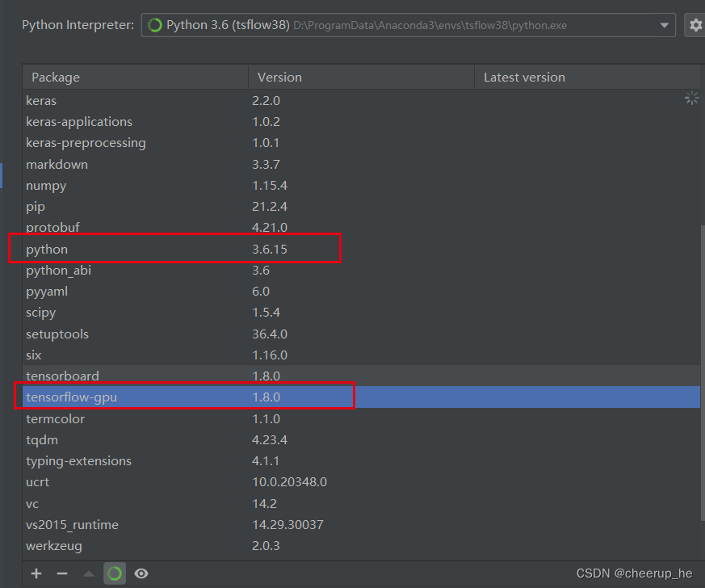Sort by the Package column header

136,77
